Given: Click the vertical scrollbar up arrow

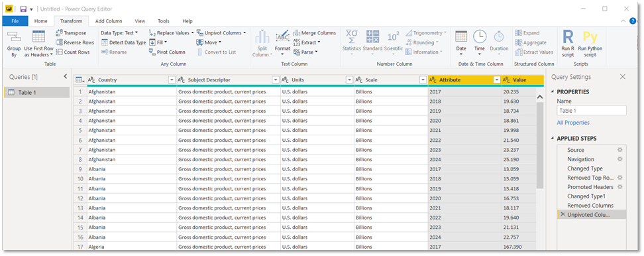Looking at the screenshot, I should click(540, 97).
